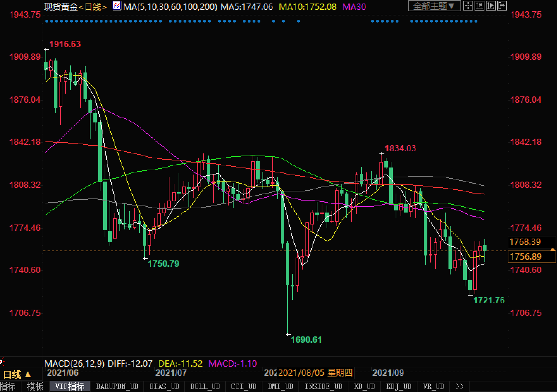Click the MA indicator chart icon
The width and height of the screenshot is (557, 392).
point(117,6)
